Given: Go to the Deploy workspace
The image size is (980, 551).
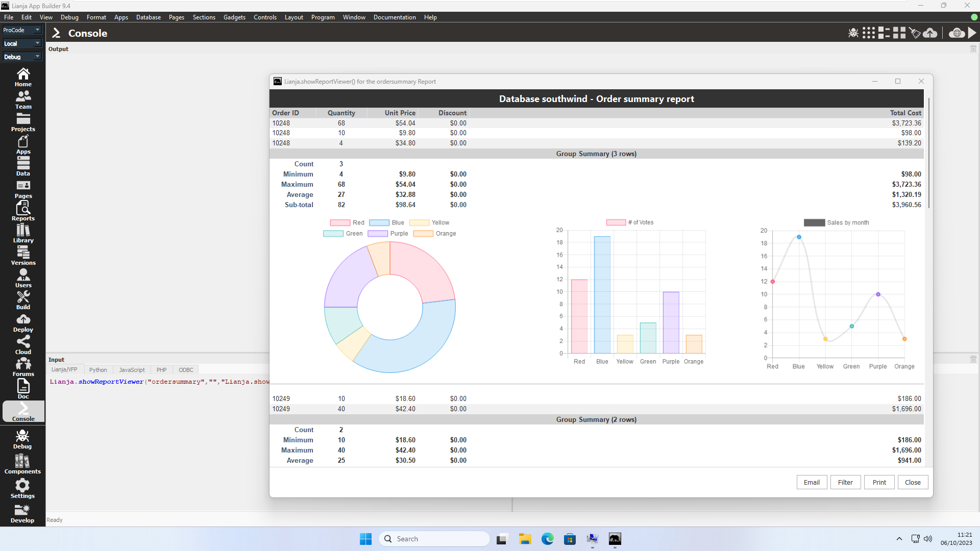Looking at the screenshot, I should tap(23, 322).
